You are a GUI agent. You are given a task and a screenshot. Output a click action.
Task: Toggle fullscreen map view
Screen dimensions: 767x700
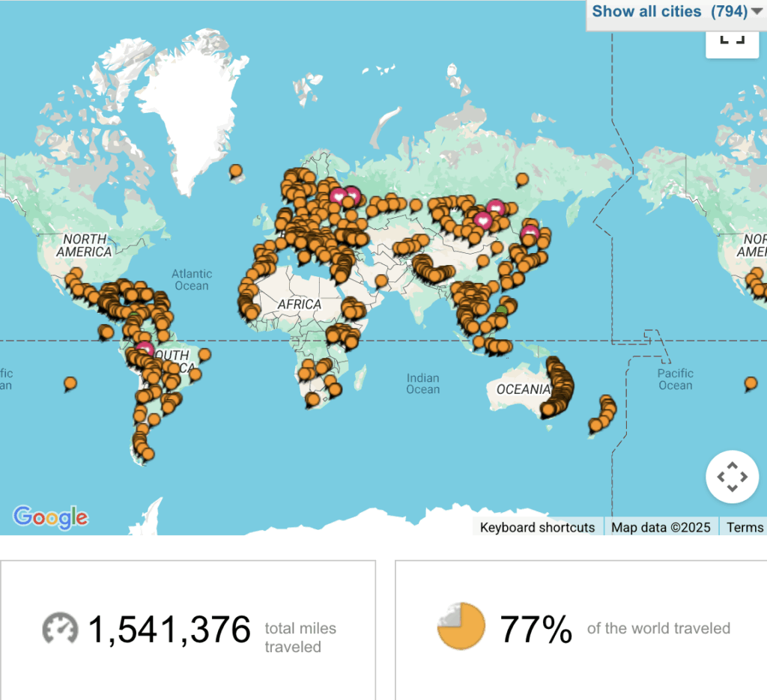pyautogui.click(x=732, y=40)
